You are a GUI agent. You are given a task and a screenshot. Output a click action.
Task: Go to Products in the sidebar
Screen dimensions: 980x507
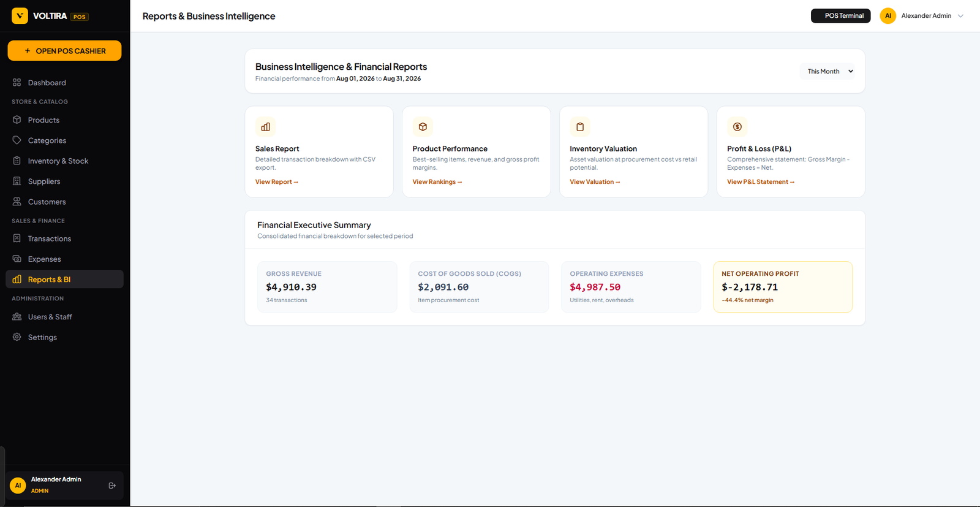[x=64, y=120]
